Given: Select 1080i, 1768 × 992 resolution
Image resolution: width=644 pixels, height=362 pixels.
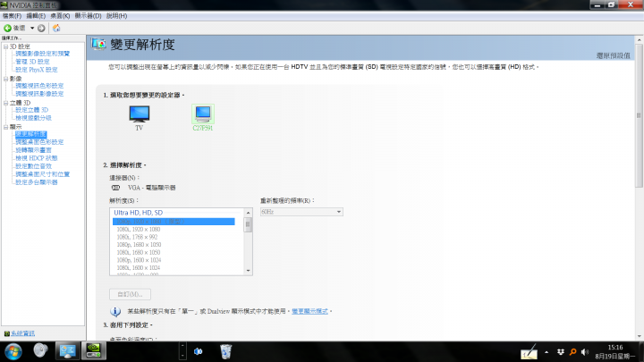Looking at the screenshot, I should (137, 237).
